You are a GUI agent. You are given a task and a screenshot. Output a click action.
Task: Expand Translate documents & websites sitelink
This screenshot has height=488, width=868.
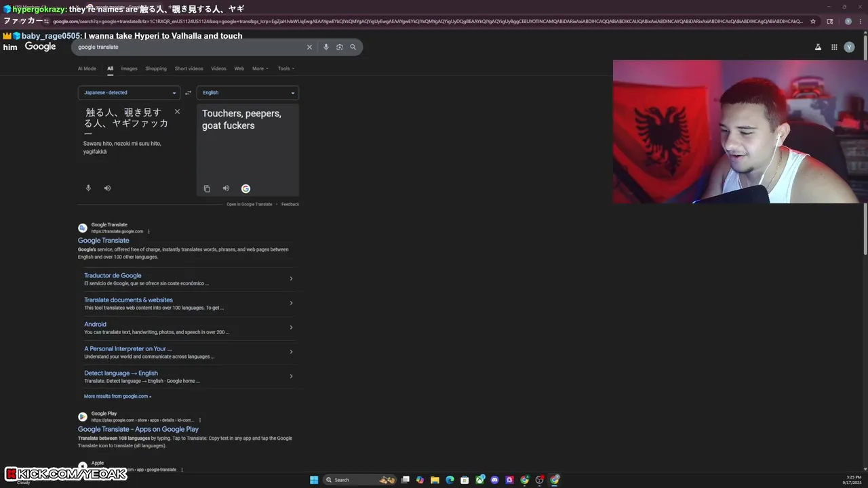pyautogui.click(x=291, y=303)
